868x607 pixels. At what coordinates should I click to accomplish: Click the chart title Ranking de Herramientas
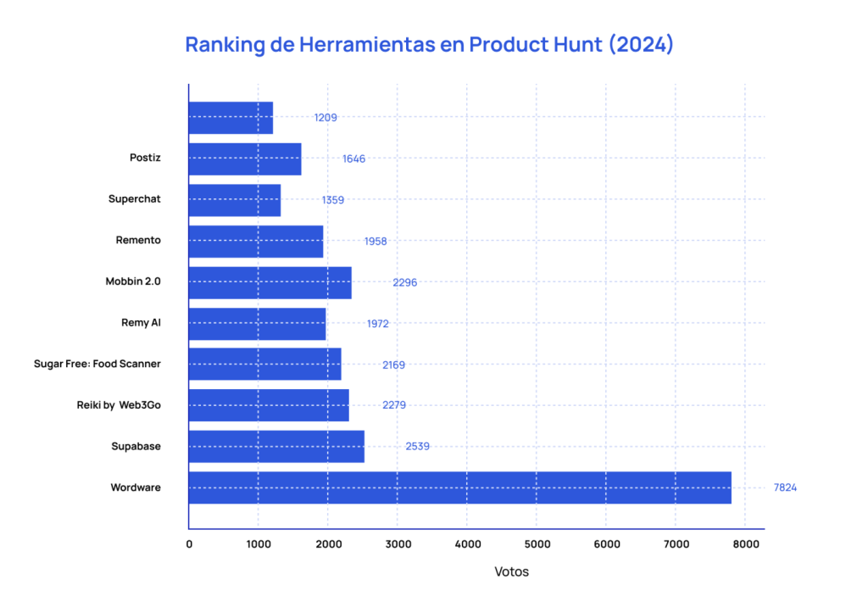point(429,44)
